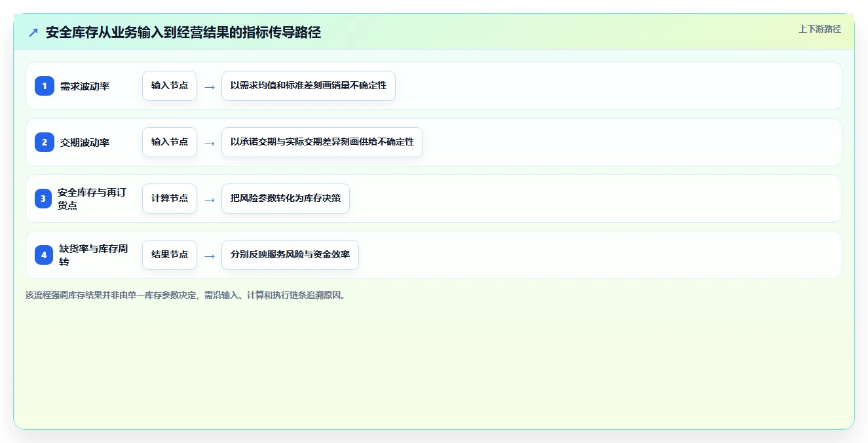
Task: Click the 缺货率与库存周转 step label
Action: pos(94,255)
